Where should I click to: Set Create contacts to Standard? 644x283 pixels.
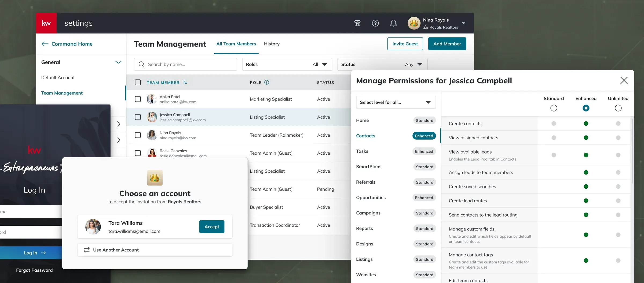pyautogui.click(x=554, y=124)
